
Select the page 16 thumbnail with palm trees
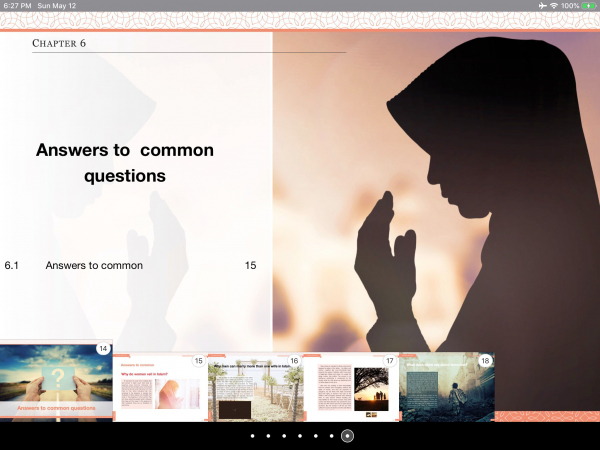coord(255,388)
